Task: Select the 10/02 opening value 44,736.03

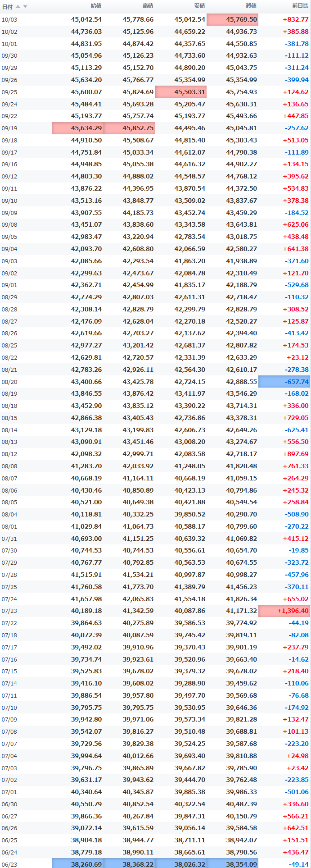Action: tap(86, 32)
